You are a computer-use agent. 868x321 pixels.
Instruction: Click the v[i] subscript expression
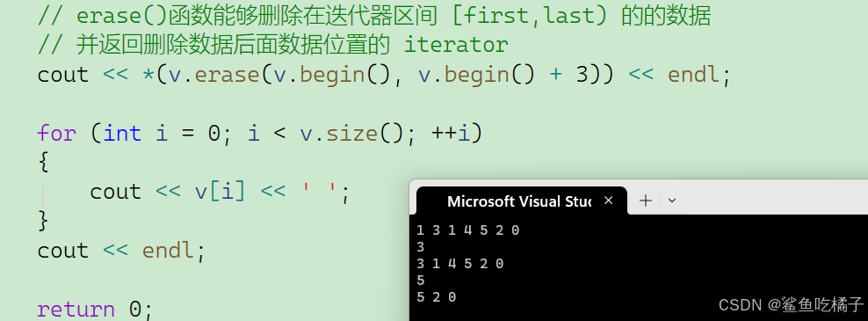(220, 192)
